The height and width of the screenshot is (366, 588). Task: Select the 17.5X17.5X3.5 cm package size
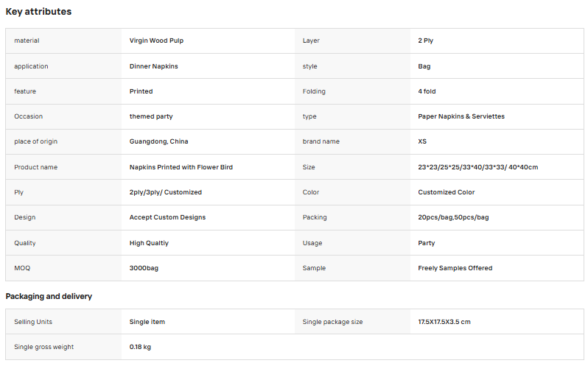click(x=444, y=322)
